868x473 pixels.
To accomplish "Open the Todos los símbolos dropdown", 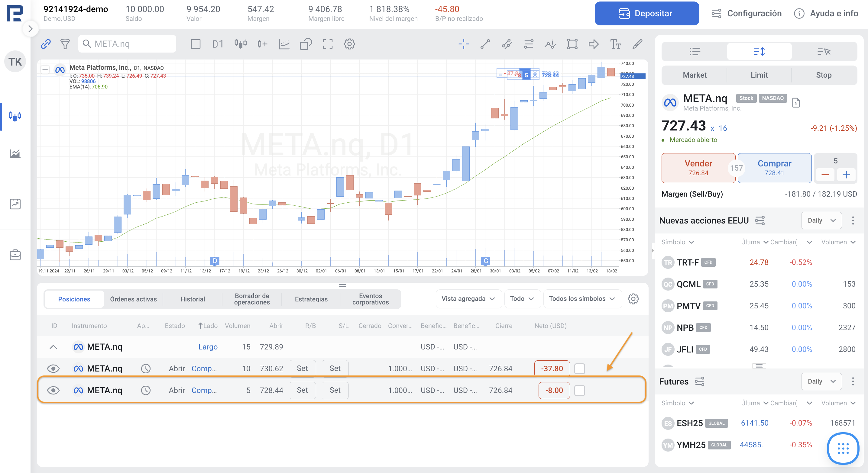I will point(581,299).
